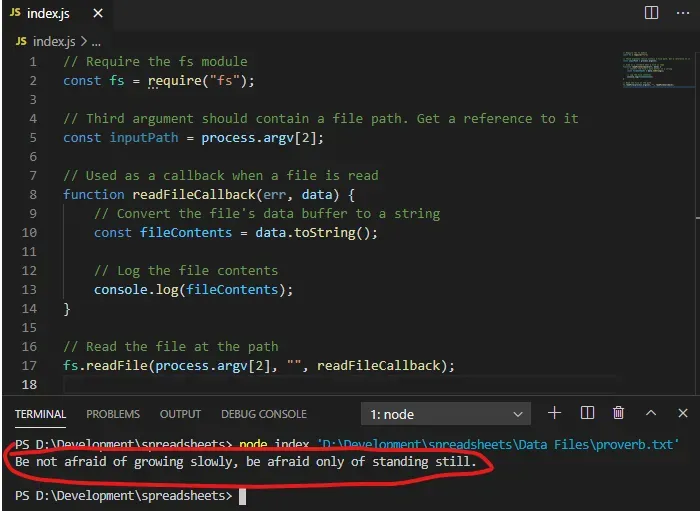Switch to the OUTPUT tab
This screenshot has height=511, width=700.
(x=180, y=414)
